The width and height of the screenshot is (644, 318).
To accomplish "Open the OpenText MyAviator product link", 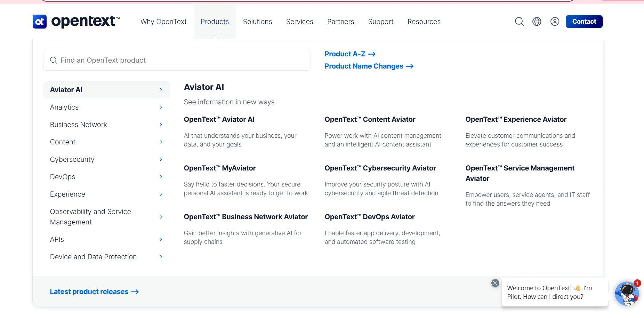I will pyautogui.click(x=220, y=168).
